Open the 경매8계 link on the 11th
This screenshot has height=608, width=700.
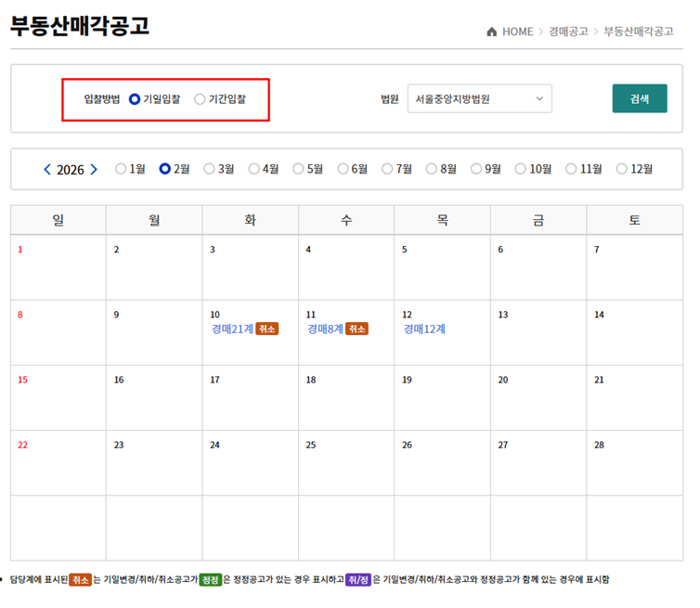[x=325, y=329]
